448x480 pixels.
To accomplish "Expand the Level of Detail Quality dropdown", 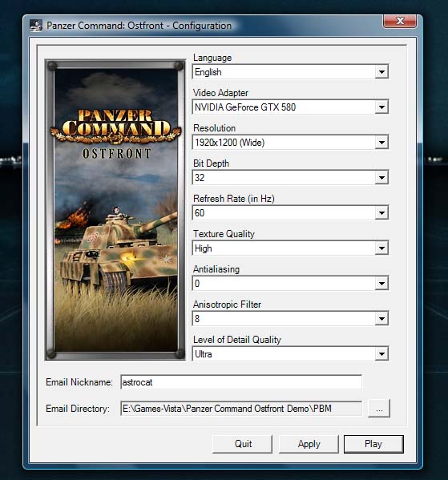I will 290,354.
